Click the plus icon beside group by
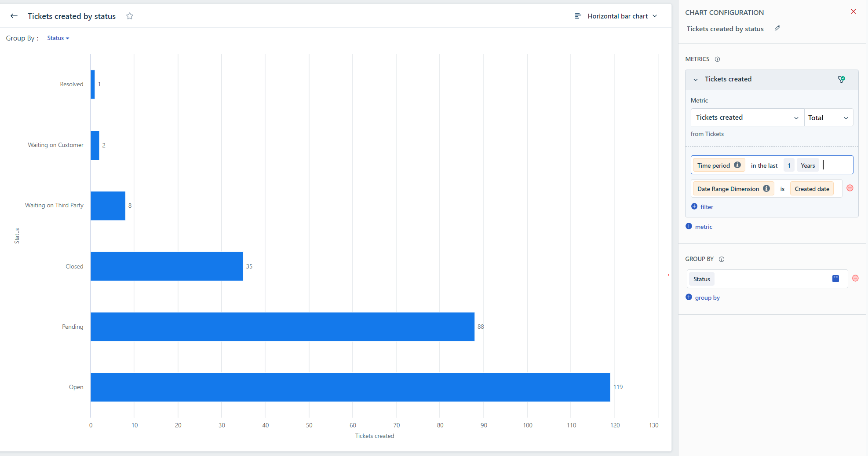 [x=689, y=297]
